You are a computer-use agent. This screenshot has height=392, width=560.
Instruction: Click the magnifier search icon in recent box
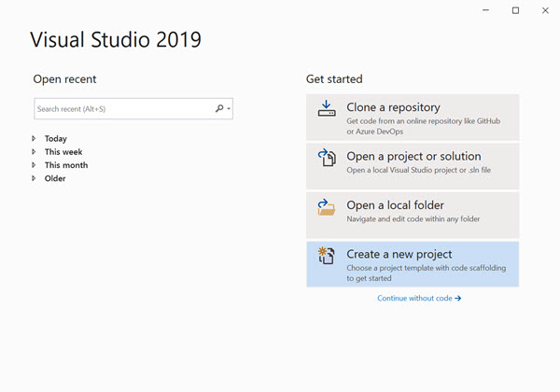coord(219,108)
